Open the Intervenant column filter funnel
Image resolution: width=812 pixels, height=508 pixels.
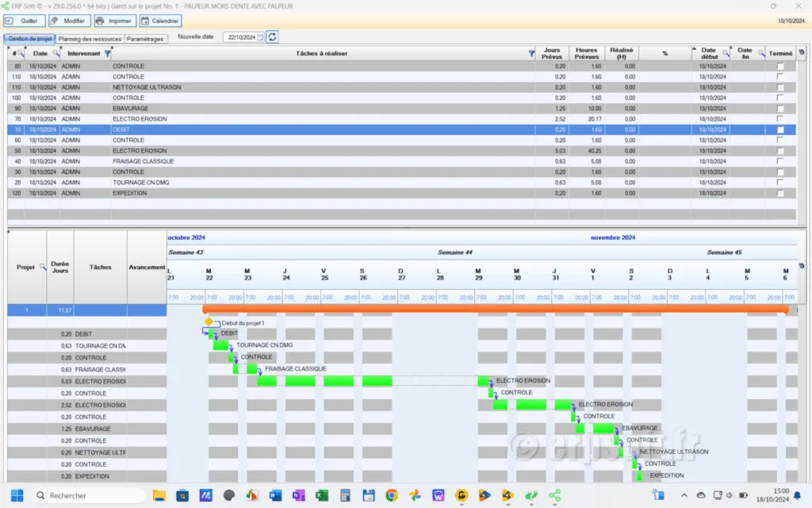tap(106, 52)
